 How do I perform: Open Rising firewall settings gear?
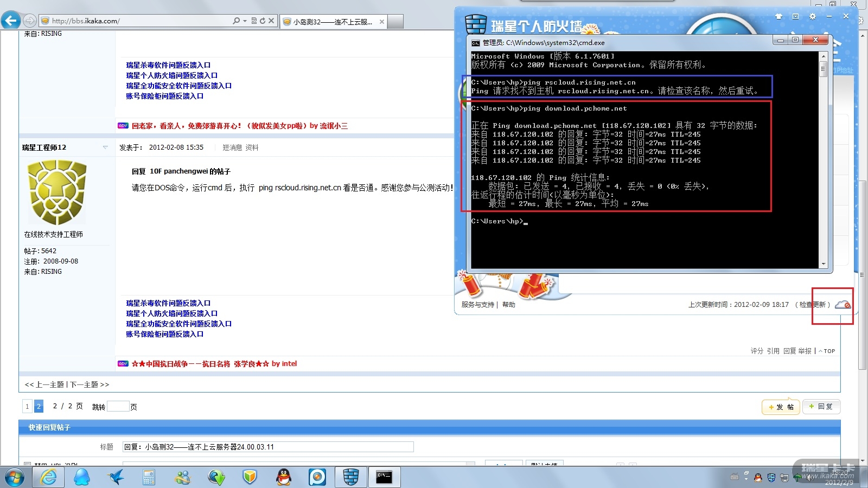pyautogui.click(x=812, y=16)
